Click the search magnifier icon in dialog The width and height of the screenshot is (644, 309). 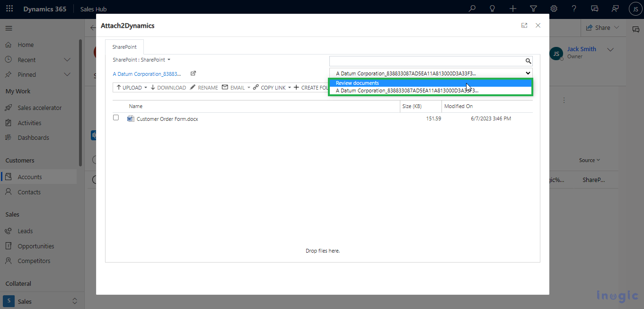point(528,61)
